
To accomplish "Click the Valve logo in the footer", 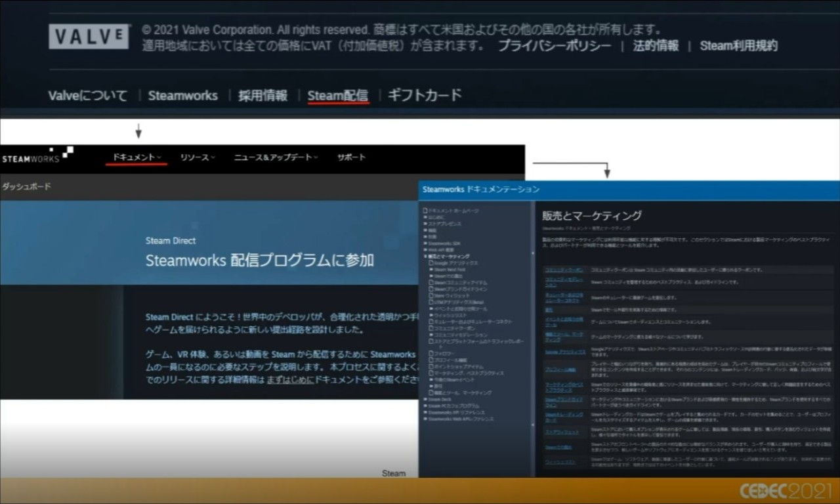I will (89, 36).
